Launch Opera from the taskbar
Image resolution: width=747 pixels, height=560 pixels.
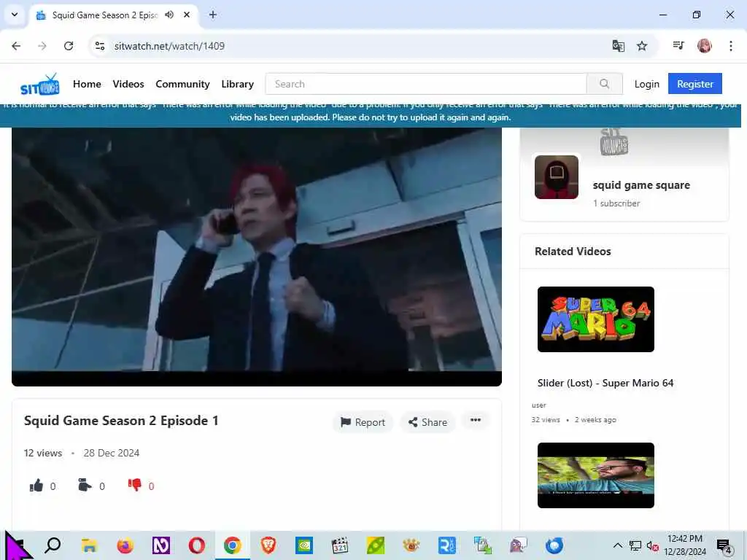tap(197, 545)
